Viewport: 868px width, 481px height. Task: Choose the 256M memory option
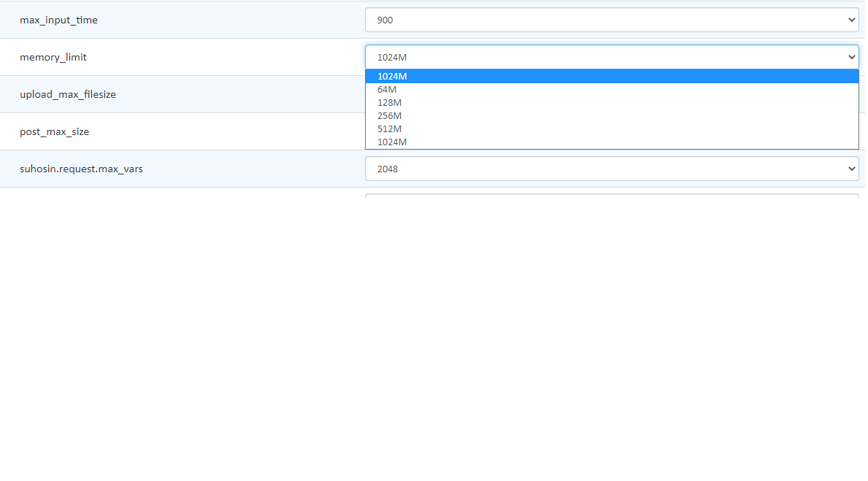coord(612,115)
